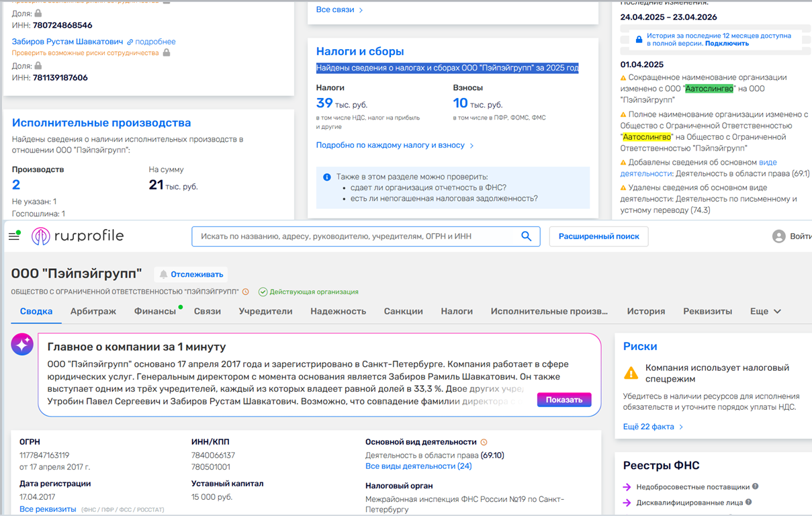Expand the Еще tab dropdown
Screen dimensions: 812x516
(766, 311)
